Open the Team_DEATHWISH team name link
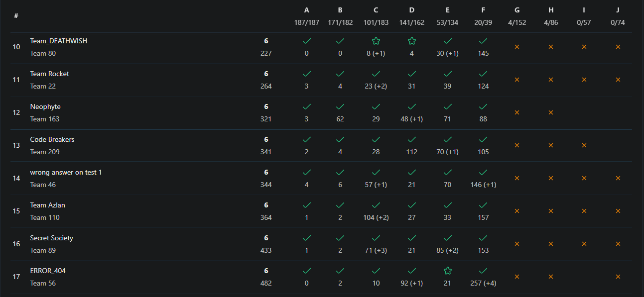 [58, 41]
